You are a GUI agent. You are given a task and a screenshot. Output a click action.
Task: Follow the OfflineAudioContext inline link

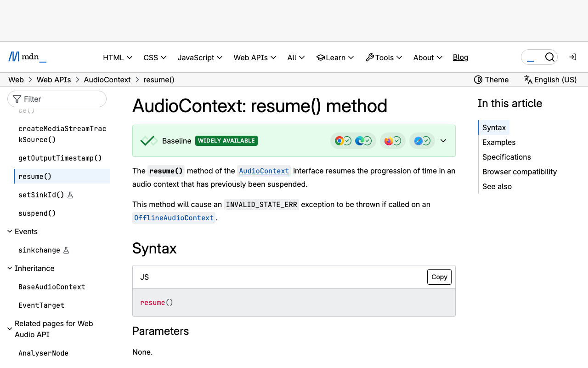pos(174,218)
